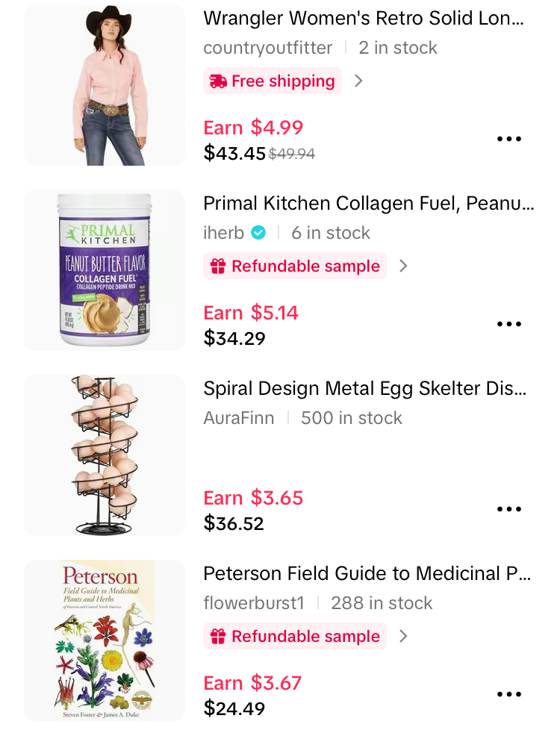This screenshot has width=560, height=736.
Task: Expand Refundable sample chevron for Primal Kitchen
Action: (403, 266)
